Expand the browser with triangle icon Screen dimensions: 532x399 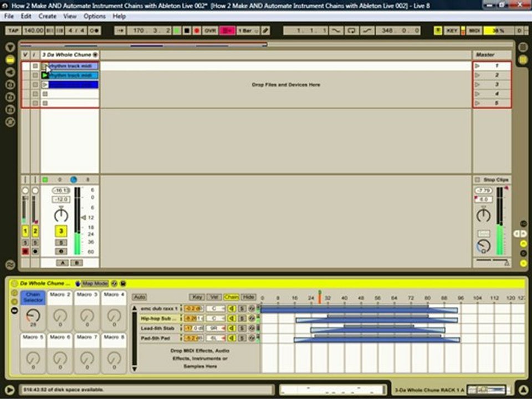[10, 47]
